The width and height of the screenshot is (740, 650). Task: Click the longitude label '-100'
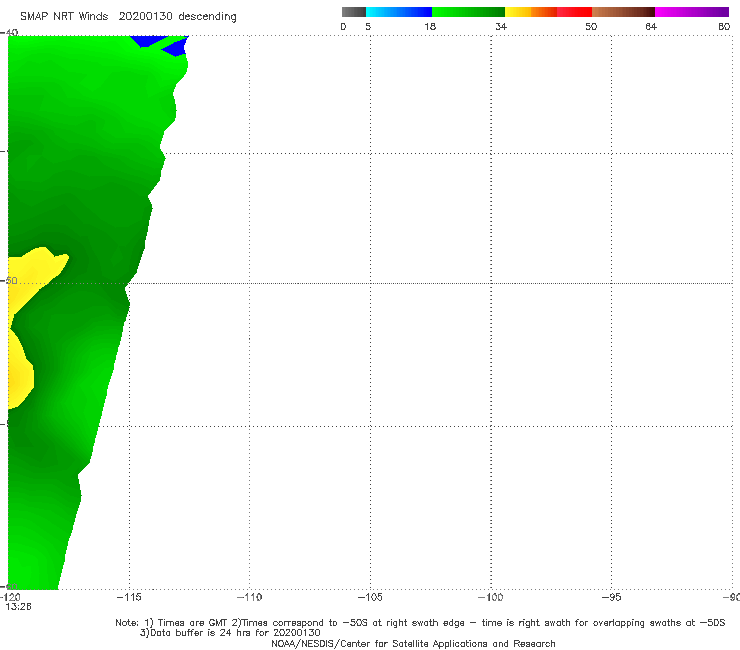(x=490, y=597)
